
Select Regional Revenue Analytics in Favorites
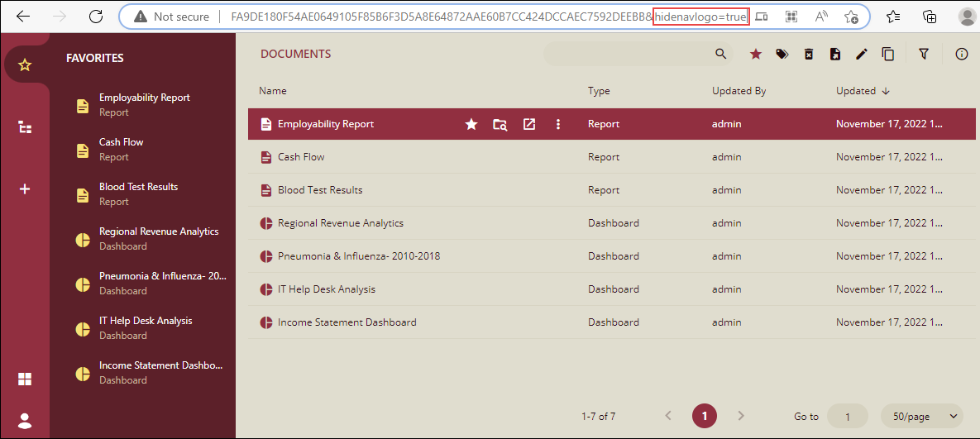[159, 231]
